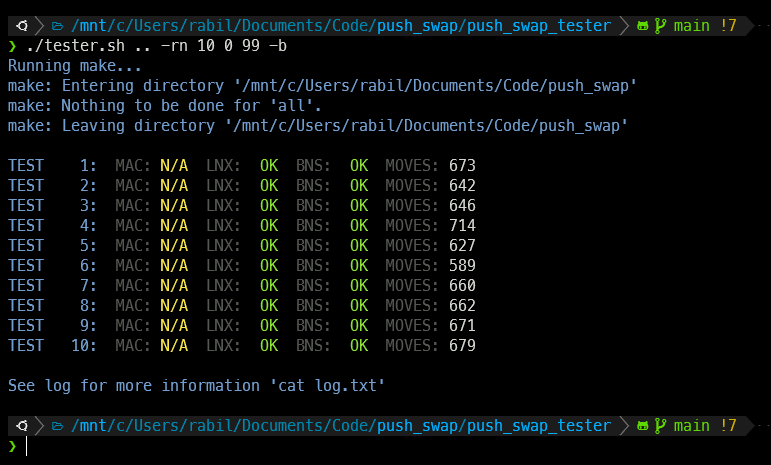This screenshot has width=771, height=465.
Task: Click the 'make: Leaving directory' line
Action: point(318,126)
